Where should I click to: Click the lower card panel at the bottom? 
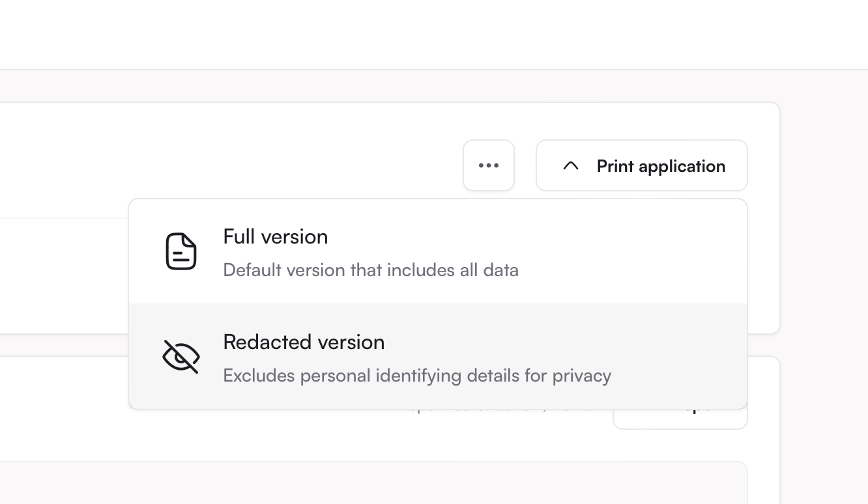(371, 483)
